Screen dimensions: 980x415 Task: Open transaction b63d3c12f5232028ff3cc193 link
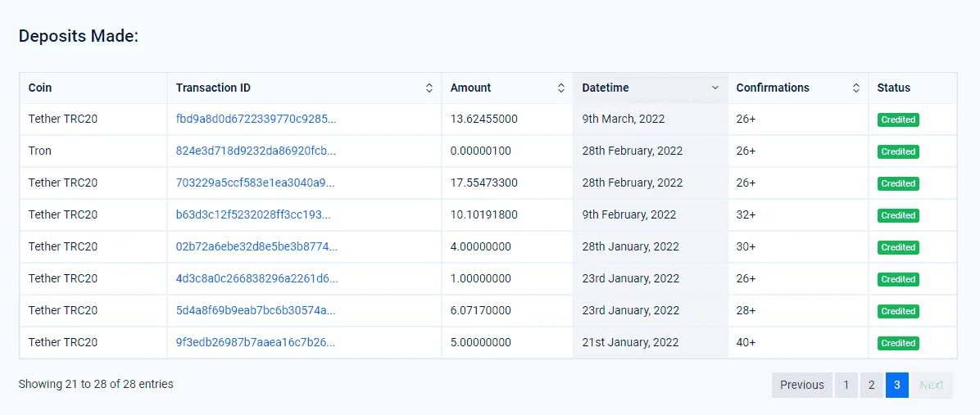253,214
